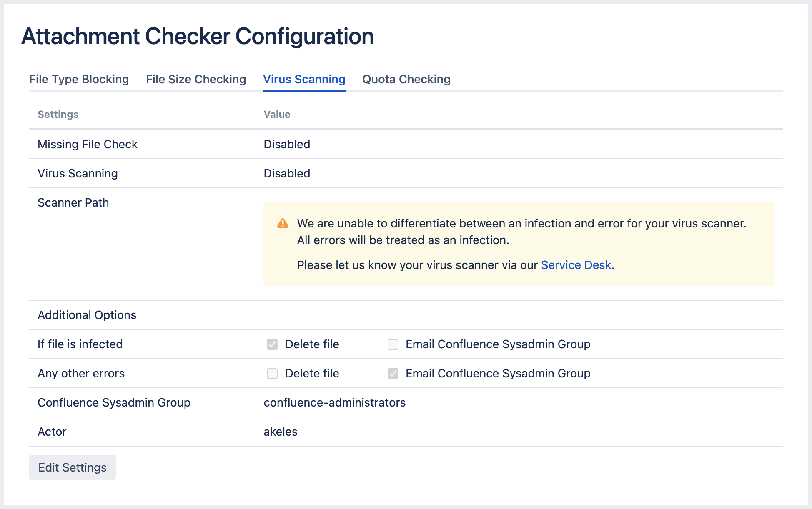Screen dimensions: 812x509
Task: Click the akeles actor value
Action: coord(281,432)
